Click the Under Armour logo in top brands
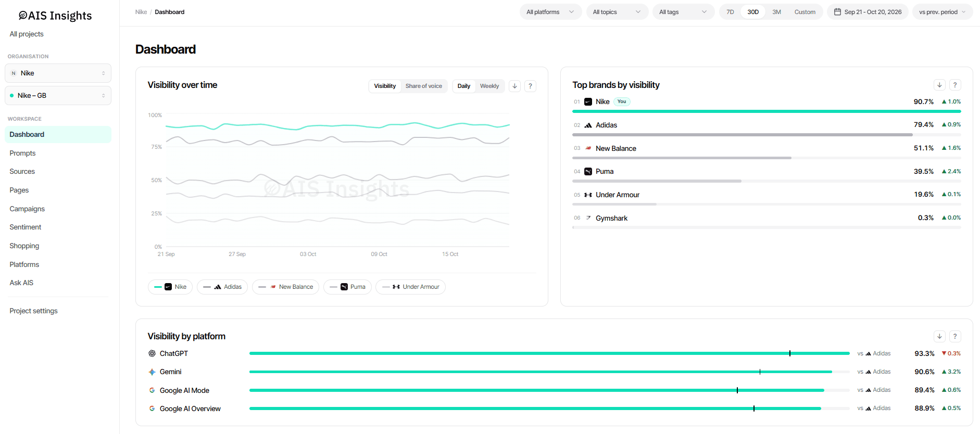980x434 pixels. pos(588,195)
